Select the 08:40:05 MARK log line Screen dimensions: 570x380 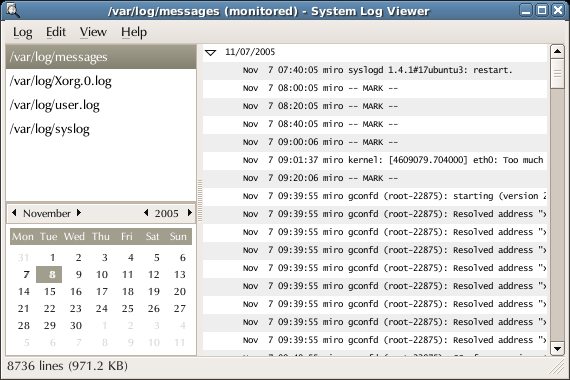tap(375, 124)
